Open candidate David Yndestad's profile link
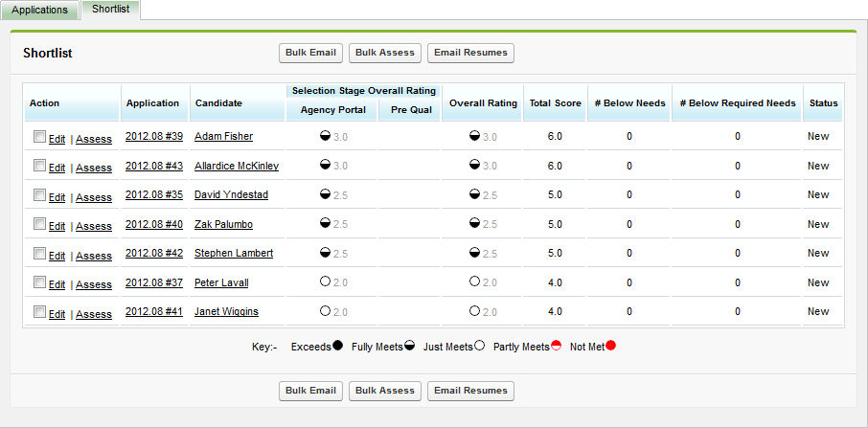 231,195
